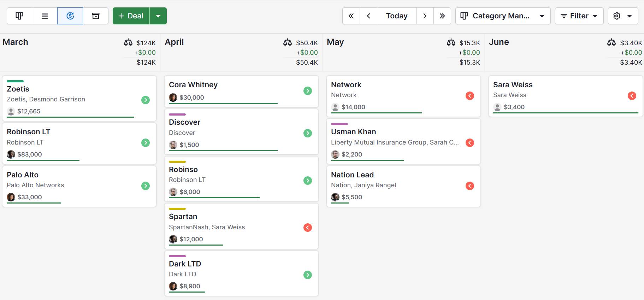644x300 pixels.
Task: Click owner avatar on Nation Lead $5,500 card
Action: coord(335,197)
